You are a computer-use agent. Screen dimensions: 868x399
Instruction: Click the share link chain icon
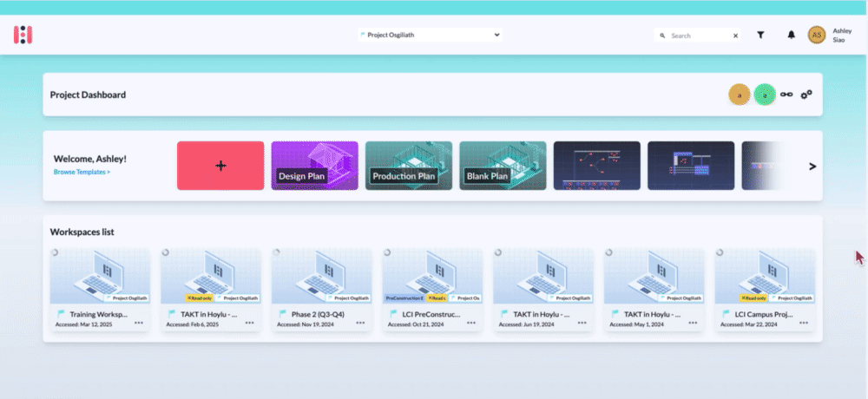(786, 95)
